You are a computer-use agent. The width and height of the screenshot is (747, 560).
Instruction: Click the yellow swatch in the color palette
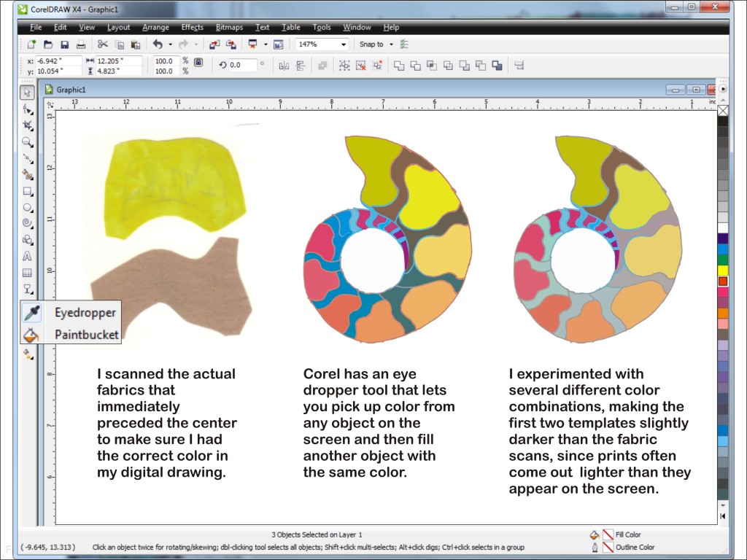click(x=723, y=271)
